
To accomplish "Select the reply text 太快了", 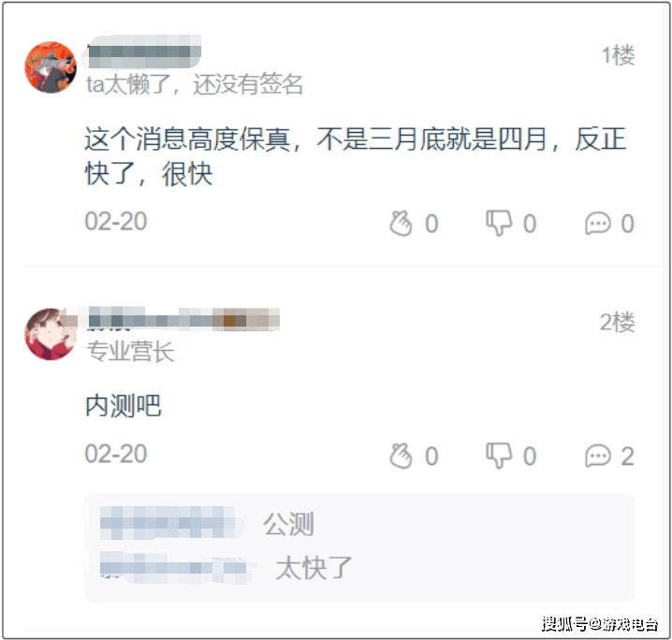I will [x=314, y=568].
